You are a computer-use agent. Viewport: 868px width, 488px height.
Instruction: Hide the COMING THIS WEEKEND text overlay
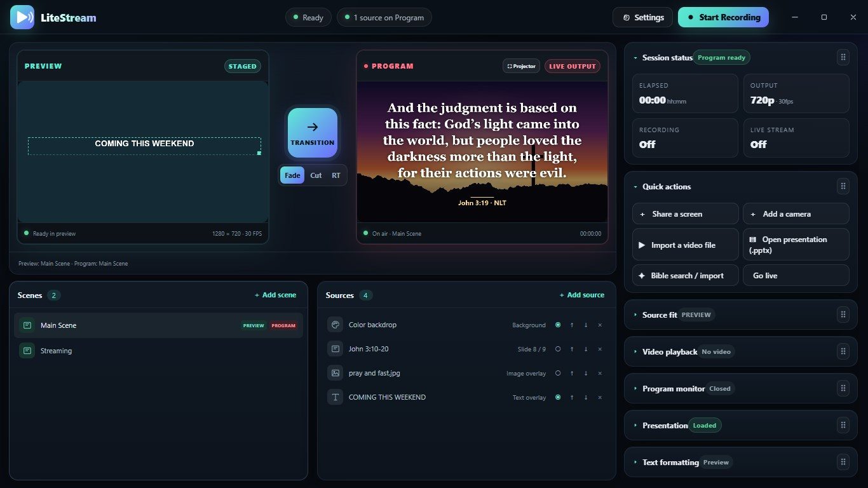[x=558, y=397]
